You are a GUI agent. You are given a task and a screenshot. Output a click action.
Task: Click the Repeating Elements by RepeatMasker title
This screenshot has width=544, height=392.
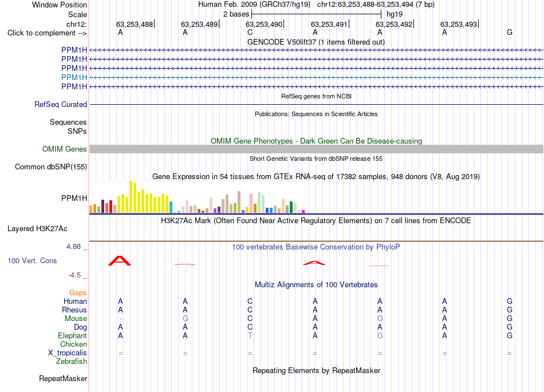click(x=317, y=371)
